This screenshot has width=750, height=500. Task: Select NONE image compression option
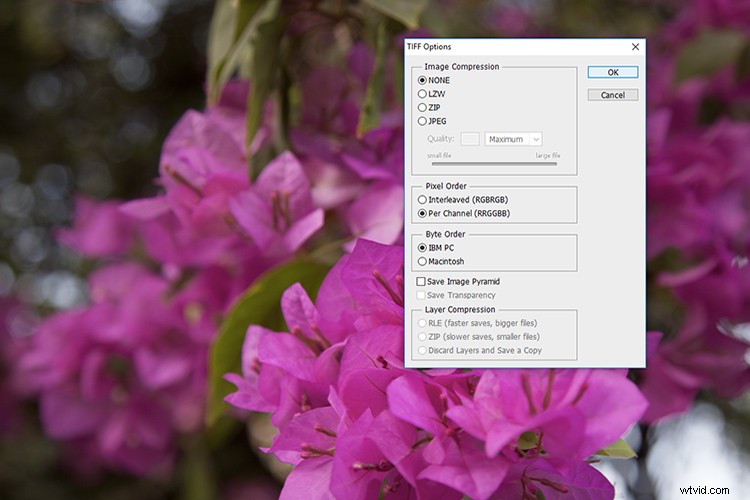coord(422,79)
